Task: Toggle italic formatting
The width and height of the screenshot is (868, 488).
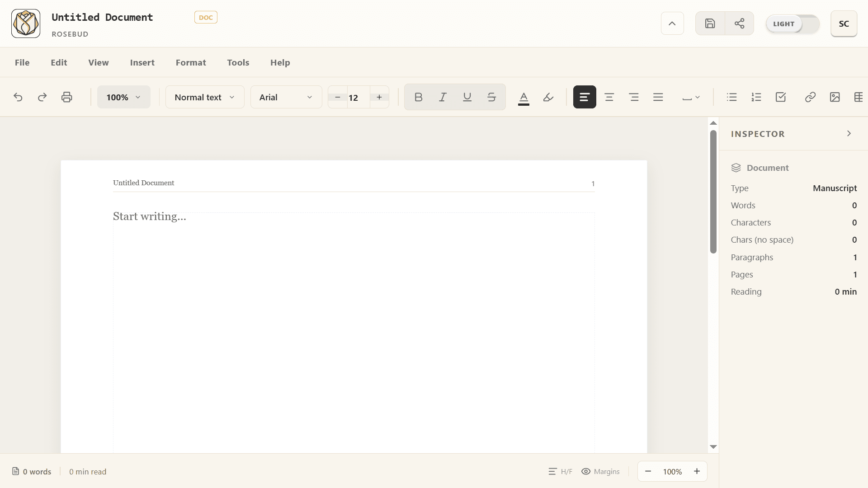Action: [x=443, y=97]
